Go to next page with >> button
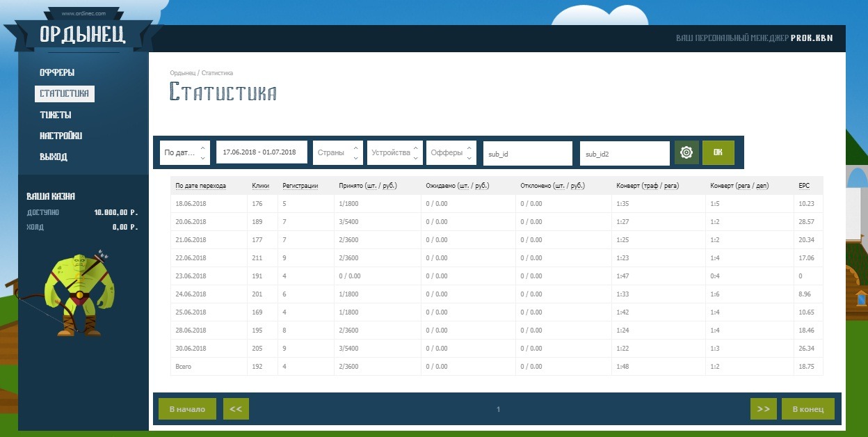 pos(763,409)
